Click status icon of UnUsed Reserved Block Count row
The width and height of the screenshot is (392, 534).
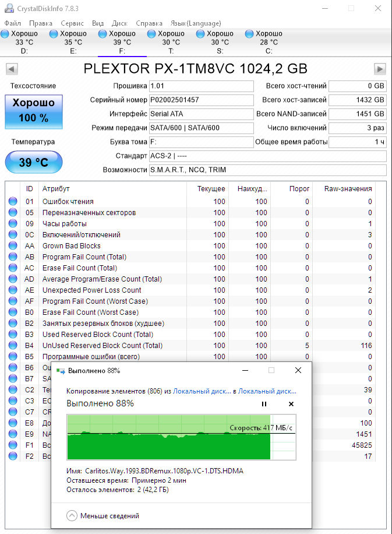point(13,345)
